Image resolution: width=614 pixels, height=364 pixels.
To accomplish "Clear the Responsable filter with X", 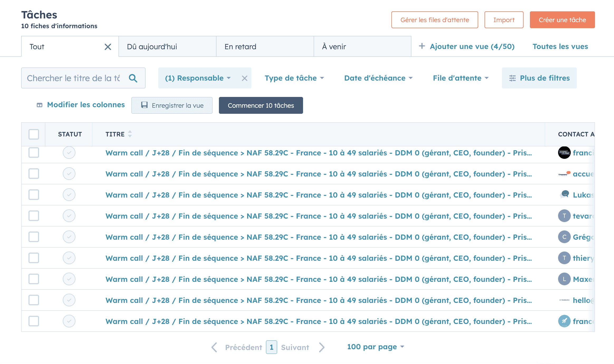I will pos(244,78).
